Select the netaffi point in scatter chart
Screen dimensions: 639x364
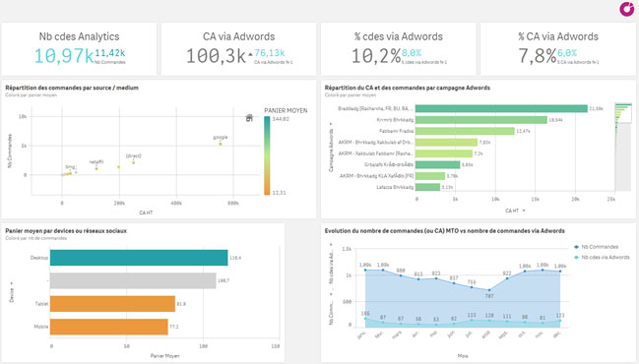[x=96, y=168]
